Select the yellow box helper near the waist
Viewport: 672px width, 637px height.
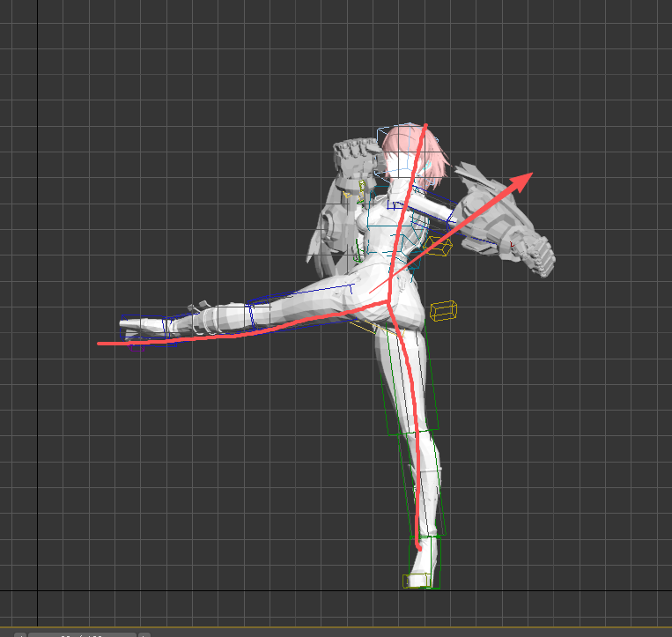tap(438, 246)
